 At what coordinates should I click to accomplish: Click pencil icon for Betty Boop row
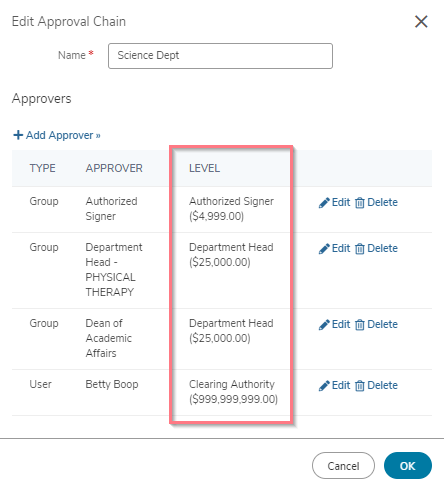(x=324, y=386)
